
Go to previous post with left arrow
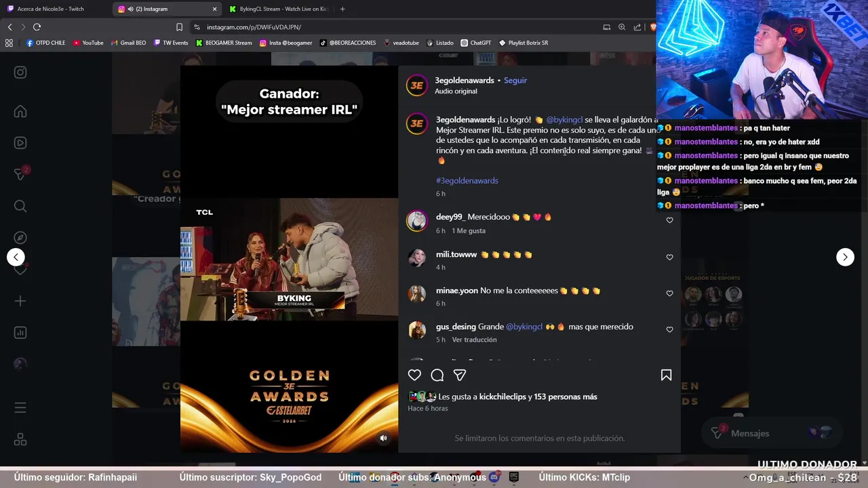[16, 257]
